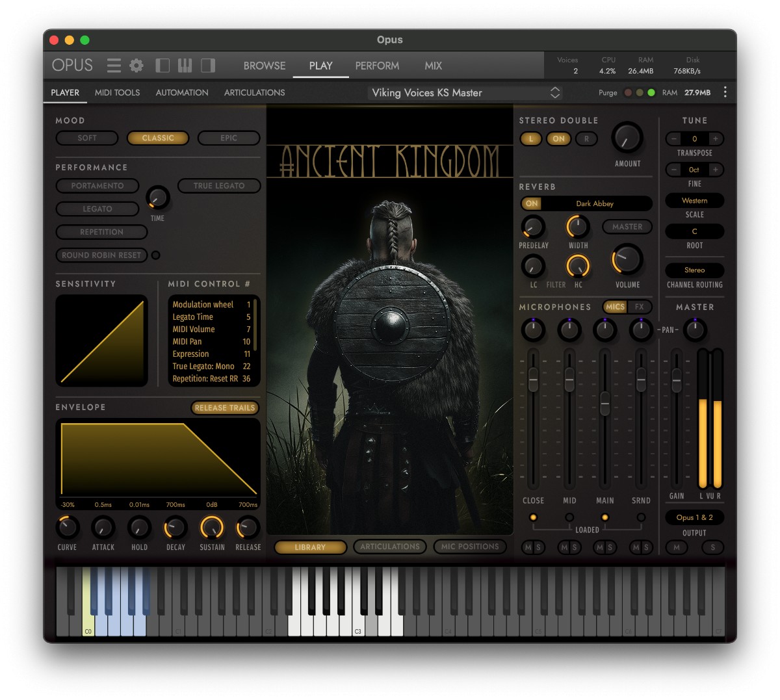Mute the Srnd microphone channel
Image resolution: width=780 pixels, height=700 pixels.
pos(636,547)
